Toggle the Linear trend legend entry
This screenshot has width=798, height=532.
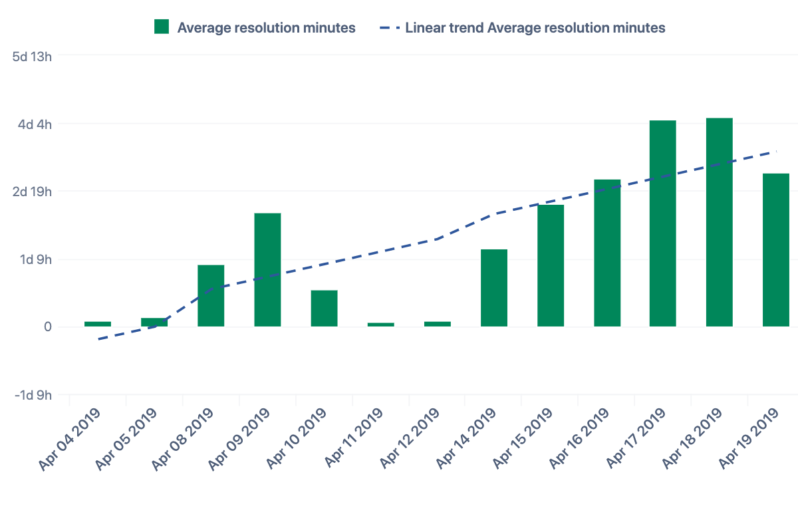[523, 27]
